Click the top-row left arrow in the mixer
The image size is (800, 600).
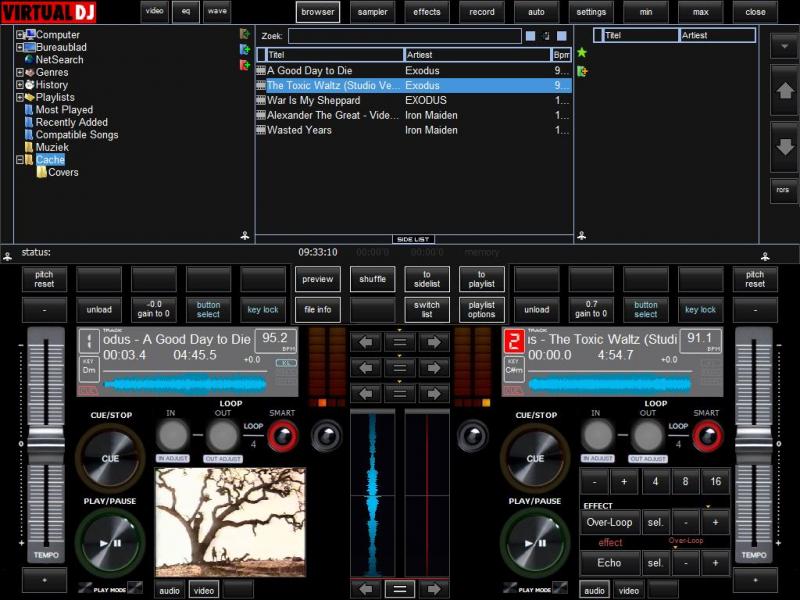pyautogui.click(x=366, y=342)
